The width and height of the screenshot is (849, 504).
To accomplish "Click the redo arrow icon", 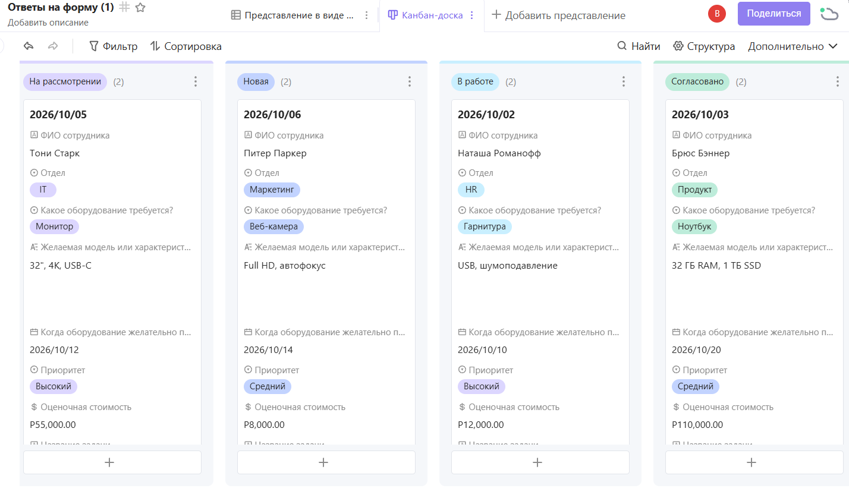I will pos(53,46).
